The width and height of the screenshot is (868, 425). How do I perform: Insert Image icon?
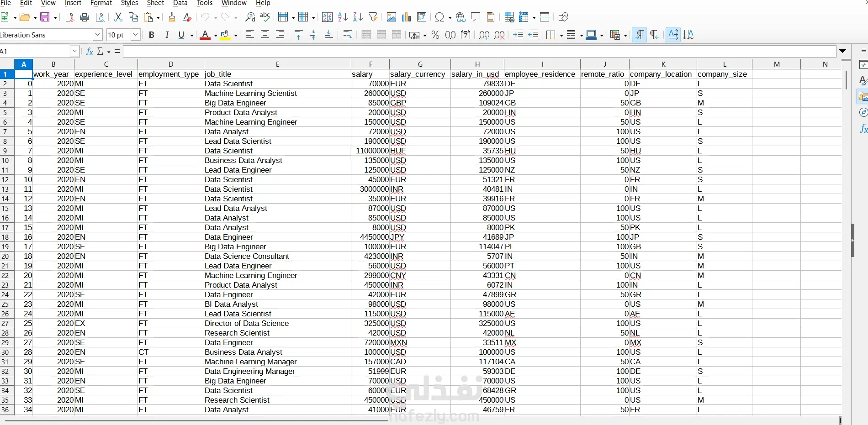click(392, 17)
